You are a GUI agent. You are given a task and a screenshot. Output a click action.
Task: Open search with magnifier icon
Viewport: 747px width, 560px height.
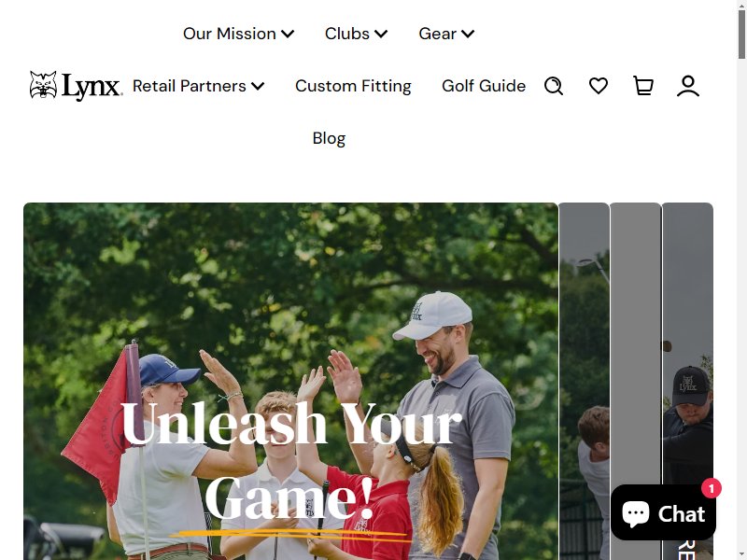pyautogui.click(x=554, y=86)
